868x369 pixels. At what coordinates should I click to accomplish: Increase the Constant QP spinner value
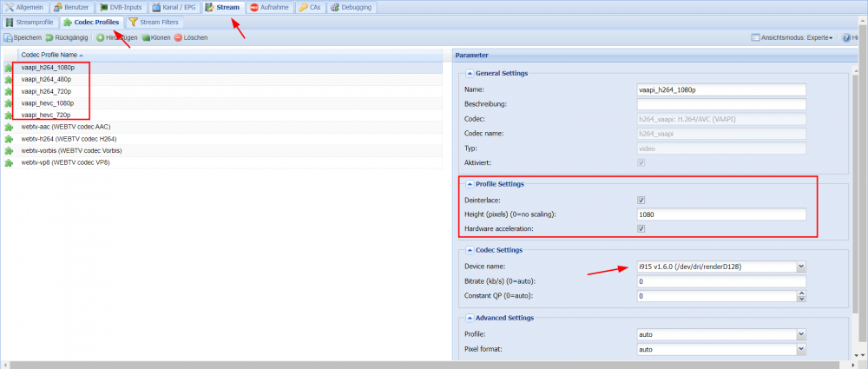coord(801,293)
